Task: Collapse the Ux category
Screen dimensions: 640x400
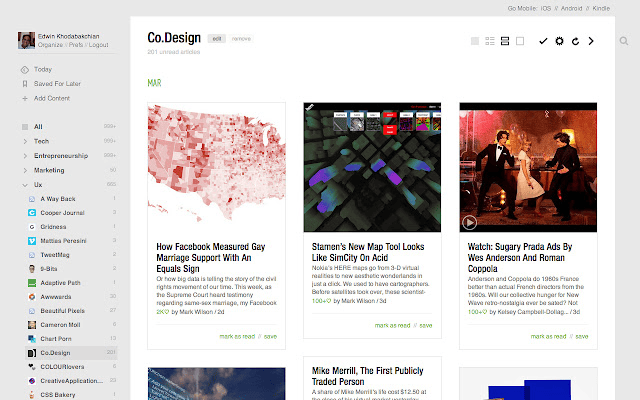Action: pos(23,185)
